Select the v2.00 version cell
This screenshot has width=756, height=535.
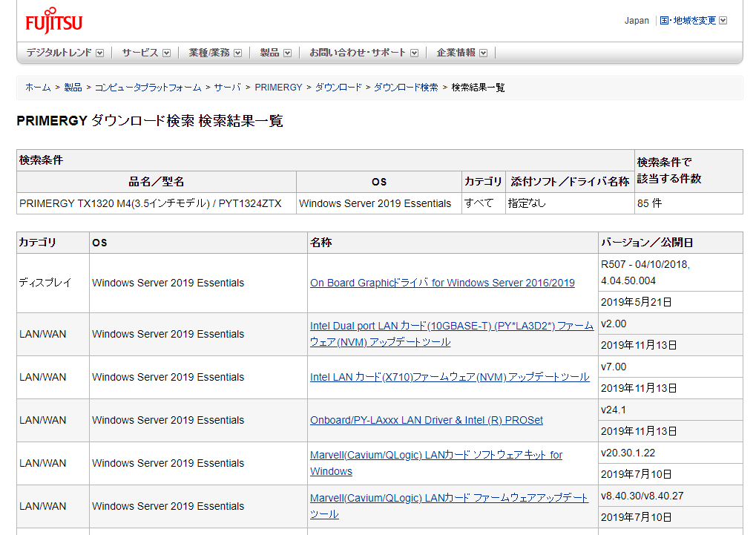coord(670,324)
